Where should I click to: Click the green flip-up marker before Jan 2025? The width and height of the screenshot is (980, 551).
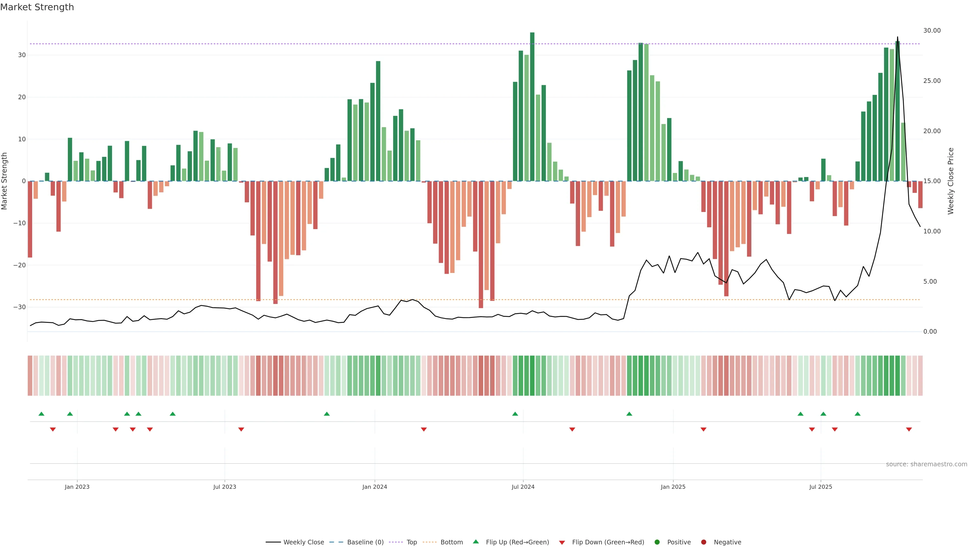629,414
